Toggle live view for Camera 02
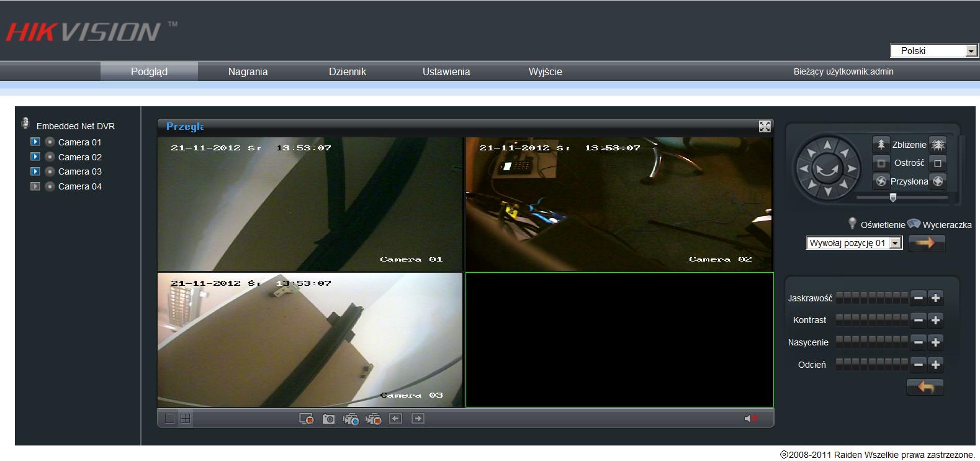The width and height of the screenshot is (980, 461). (x=35, y=157)
